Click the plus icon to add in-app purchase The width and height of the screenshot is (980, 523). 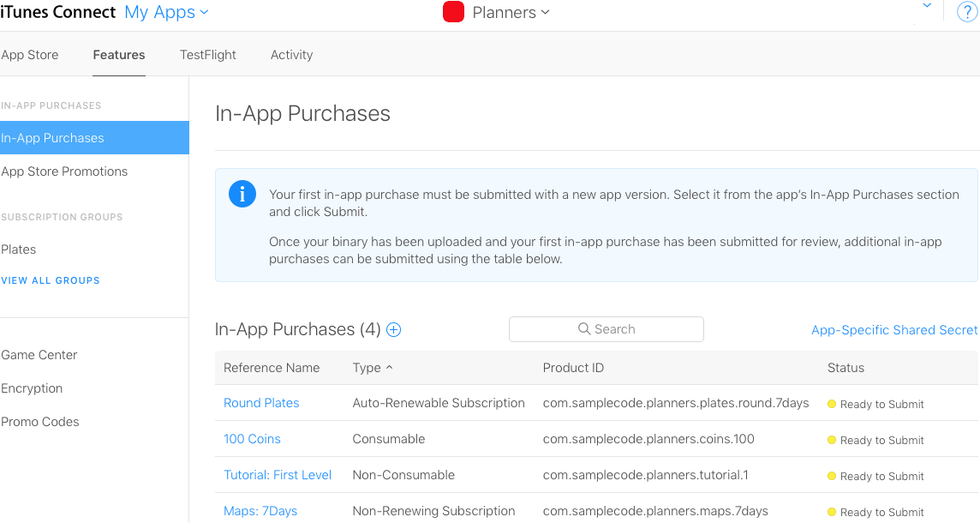coord(394,330)
